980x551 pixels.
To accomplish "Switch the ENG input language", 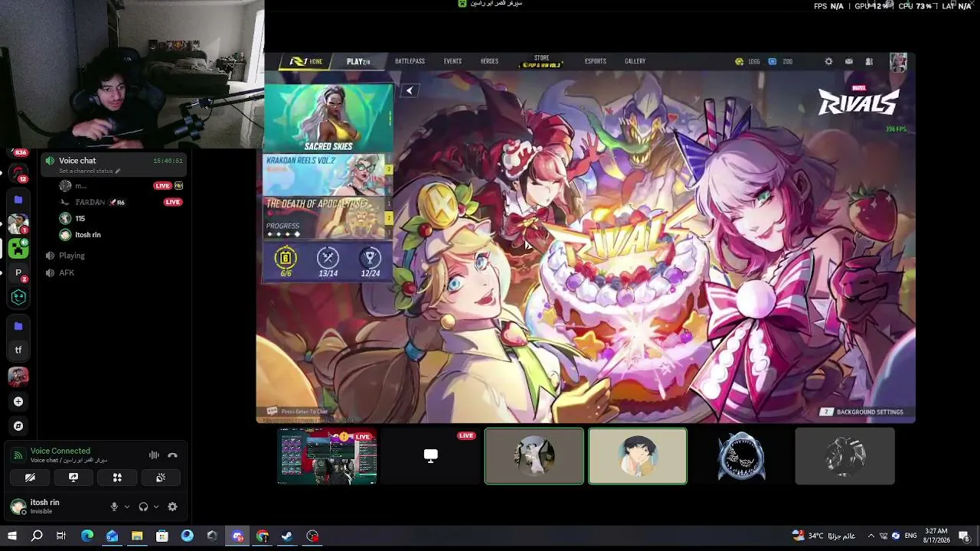I will (911, 536).
